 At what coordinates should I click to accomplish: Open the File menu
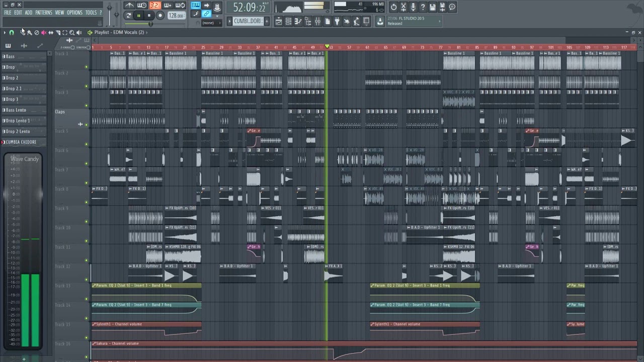(8, 13)
